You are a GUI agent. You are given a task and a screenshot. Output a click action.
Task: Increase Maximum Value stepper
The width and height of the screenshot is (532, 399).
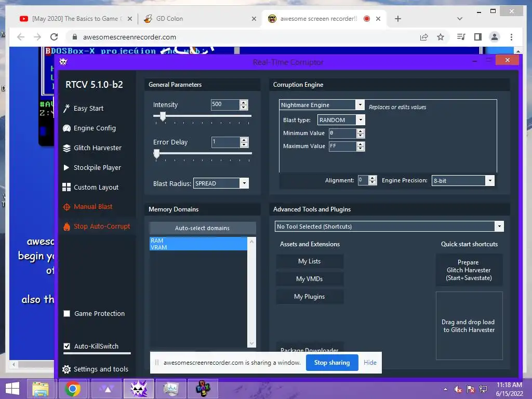pos(361,144)
